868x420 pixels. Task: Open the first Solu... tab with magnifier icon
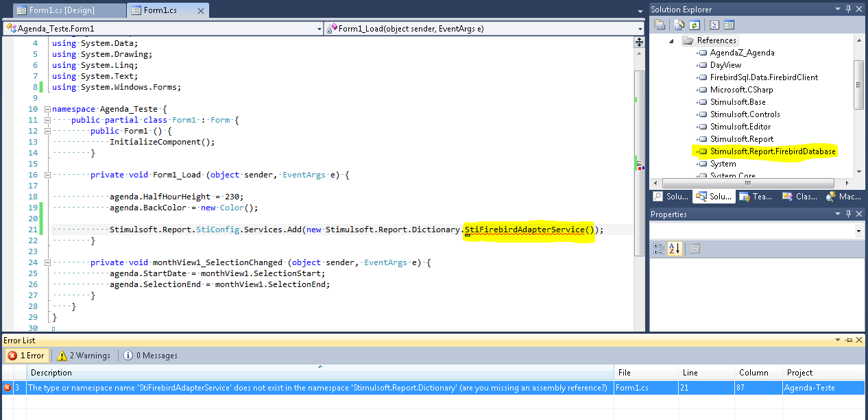(x=670, y=197)
